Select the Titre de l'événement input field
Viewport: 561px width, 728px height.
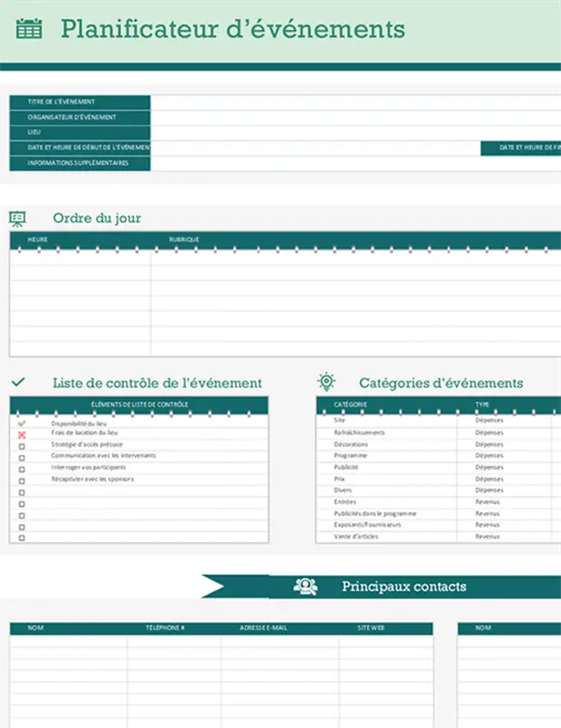pos(355,102)
